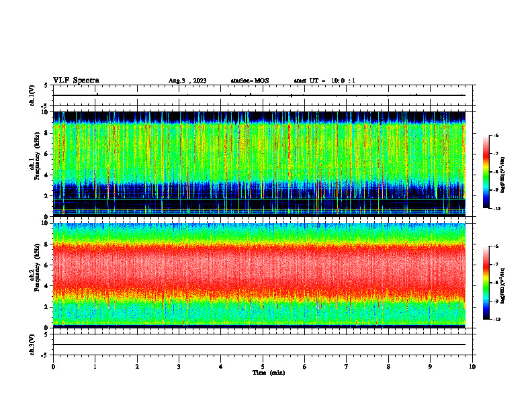The width and height of the screenshot is (532, 411).
Task: Click the ch.2 spectrogram panel
Action: 259,275
